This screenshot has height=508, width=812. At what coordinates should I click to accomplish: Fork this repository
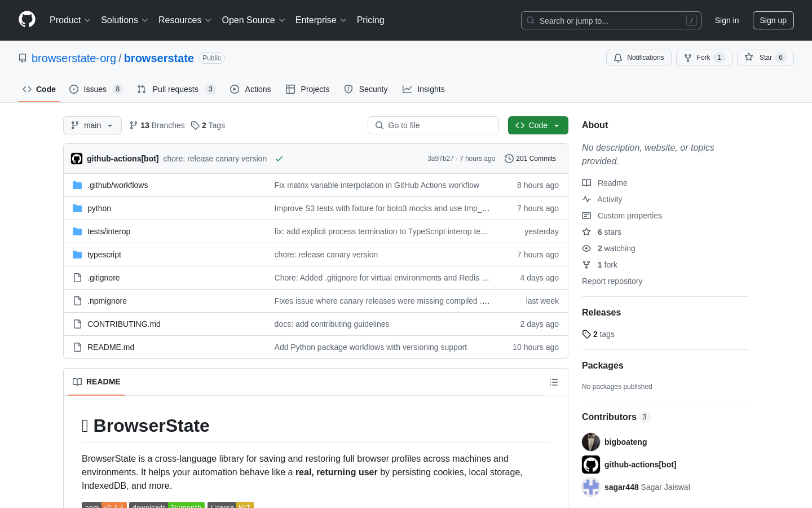coord(704,58)
